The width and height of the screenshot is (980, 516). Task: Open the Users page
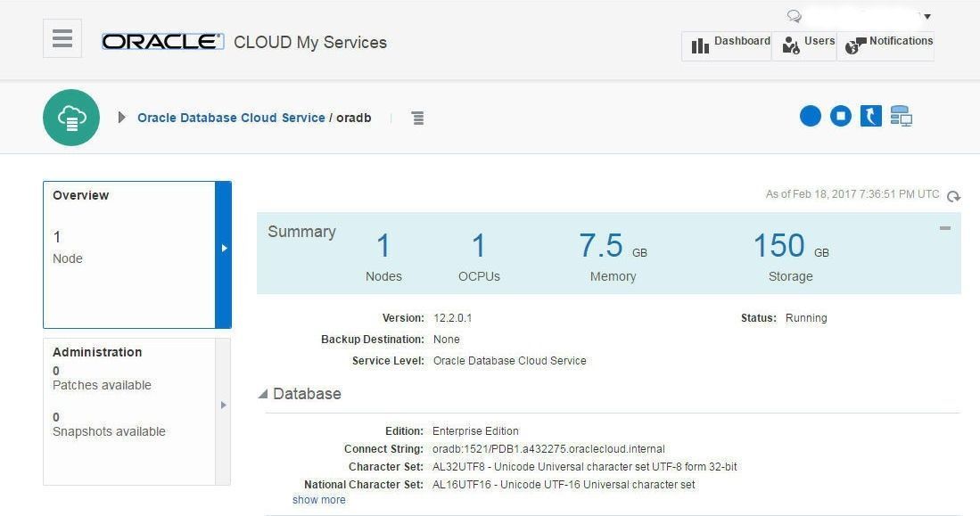pos(804,45)
